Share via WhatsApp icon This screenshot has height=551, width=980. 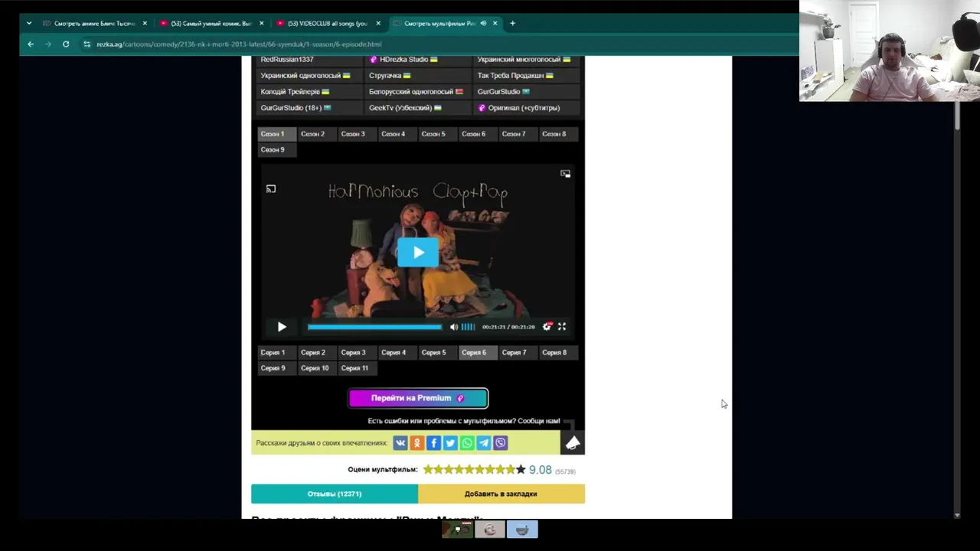(467, 443)
